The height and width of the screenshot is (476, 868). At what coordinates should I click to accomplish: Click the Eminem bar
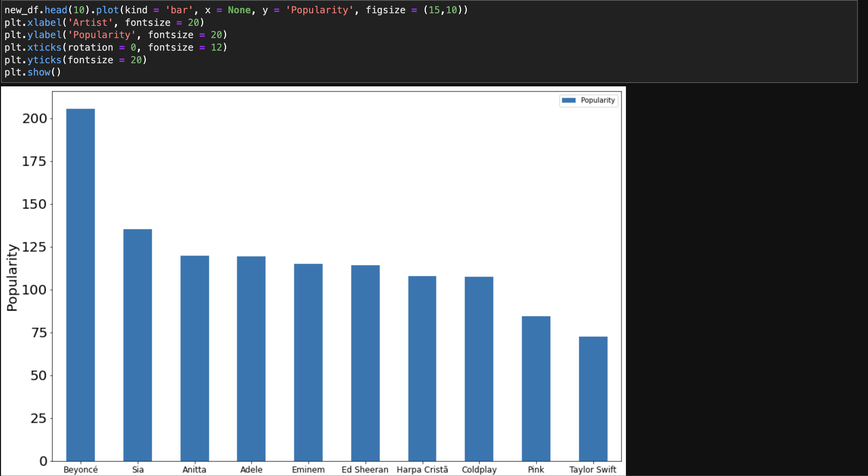308,362
